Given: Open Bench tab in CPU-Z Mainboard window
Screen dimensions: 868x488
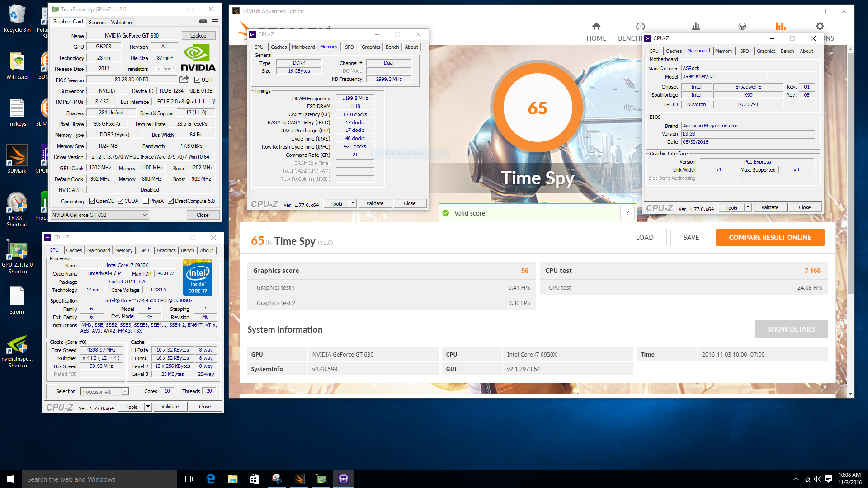Looking at the screenshot, I should pyautogui.click(x=787, y=51).
